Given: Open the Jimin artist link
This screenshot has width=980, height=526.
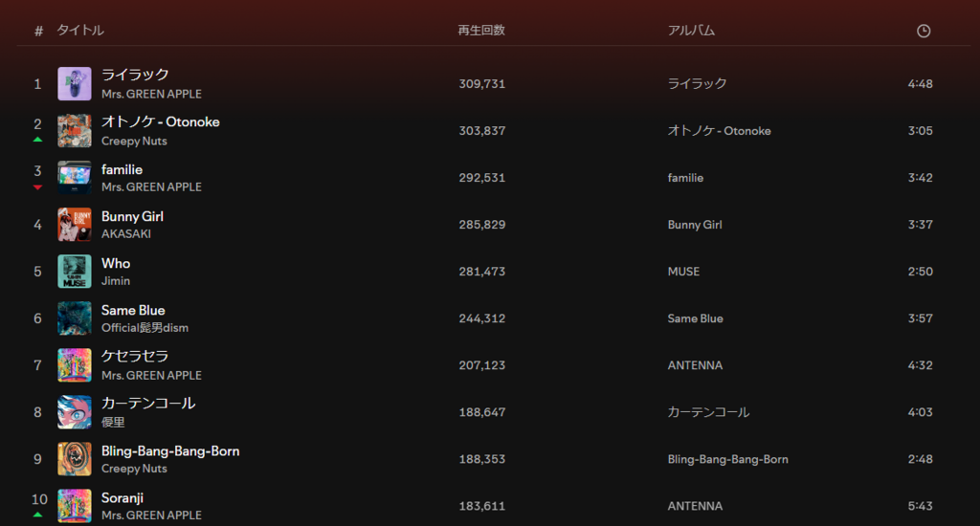Looking at the screenshot, I should 116,280.
